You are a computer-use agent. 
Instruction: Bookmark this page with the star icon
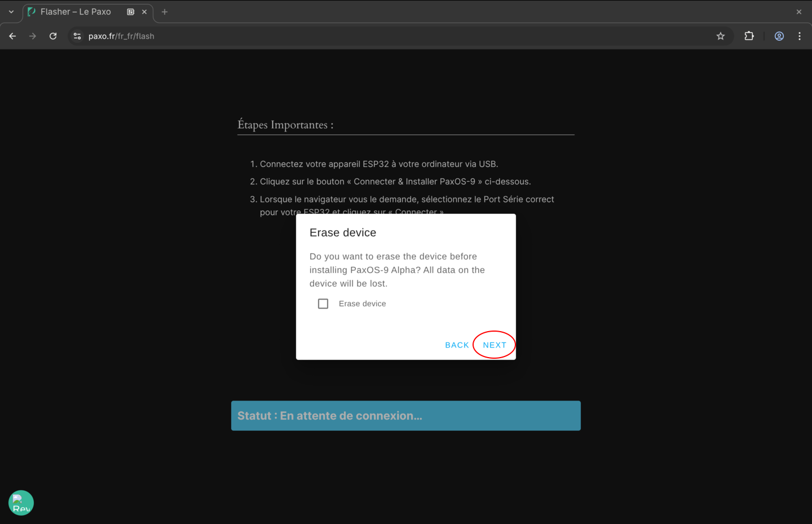(720, 36)
